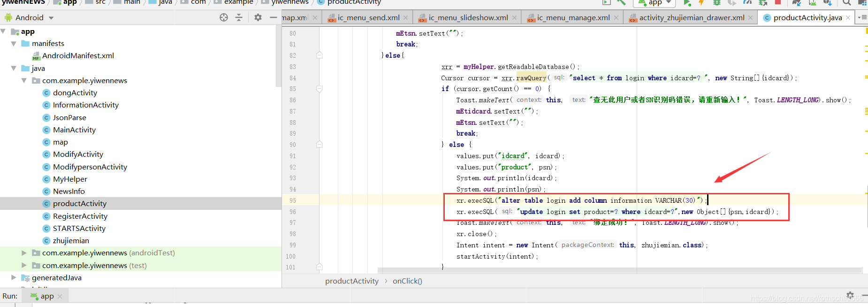This screenshot has height=307, width=868.
Task: Click the hammer Build Project icon
Action: tap(622, 2)
